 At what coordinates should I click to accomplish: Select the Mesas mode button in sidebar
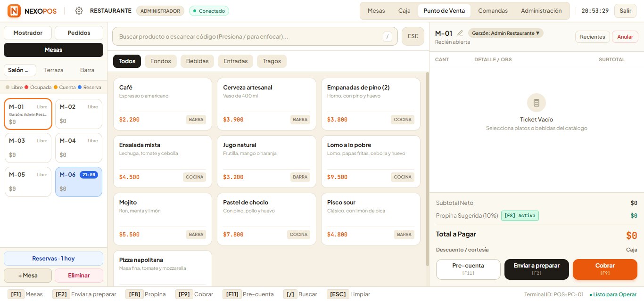tap(53, 50)
